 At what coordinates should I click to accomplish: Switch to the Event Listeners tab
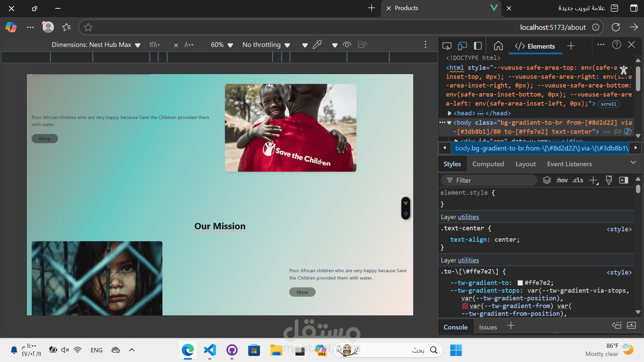(569, 164)
